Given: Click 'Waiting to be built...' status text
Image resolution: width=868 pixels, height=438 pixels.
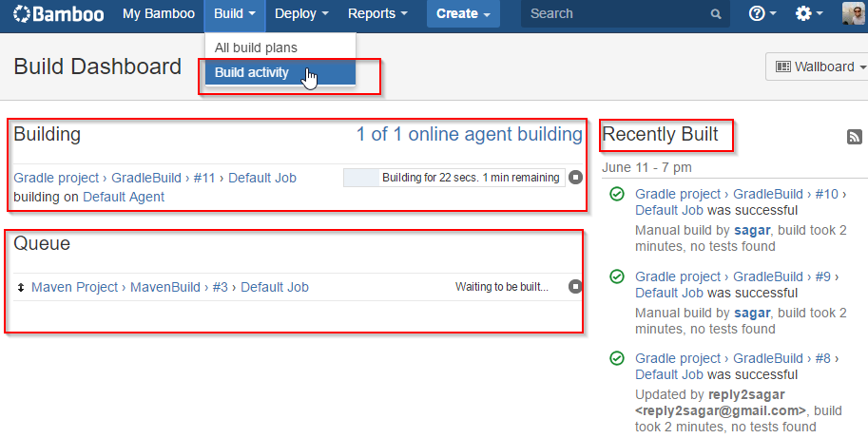Looking at the screenshot, I should click(502, 287).
